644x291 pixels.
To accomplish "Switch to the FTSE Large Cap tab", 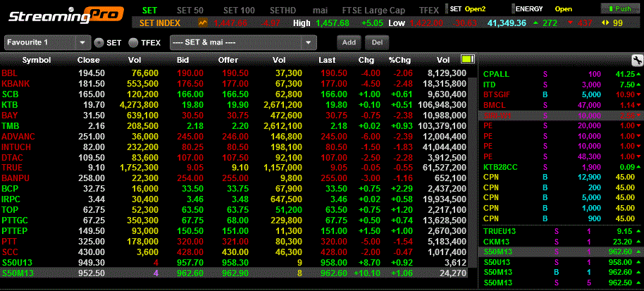I will [x=373, y=10].
